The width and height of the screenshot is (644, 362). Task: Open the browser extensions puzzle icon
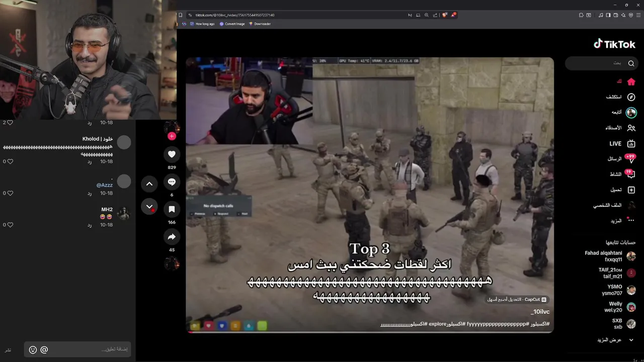(581, 15)
